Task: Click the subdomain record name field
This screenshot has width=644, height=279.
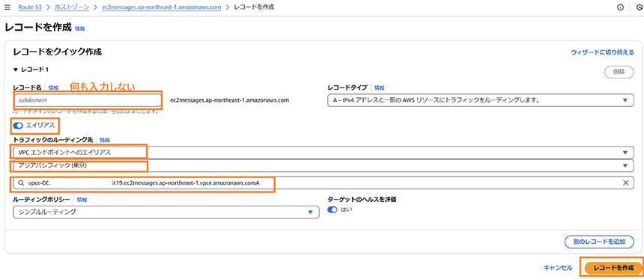Action: click(87, 100)
